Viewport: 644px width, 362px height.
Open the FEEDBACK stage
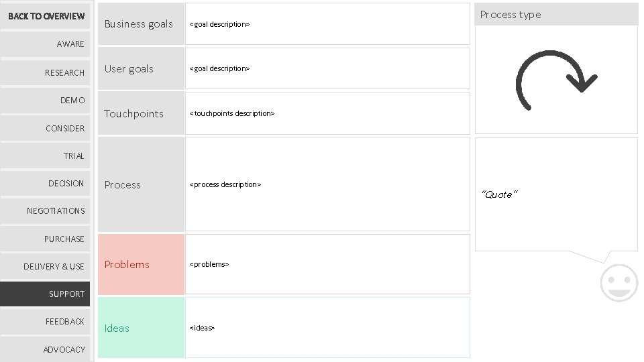(x=46, y=322)
